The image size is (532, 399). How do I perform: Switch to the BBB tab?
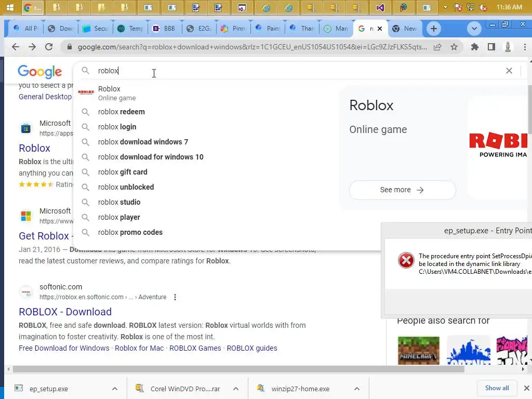pyautogui.click(x=164, y=29)
